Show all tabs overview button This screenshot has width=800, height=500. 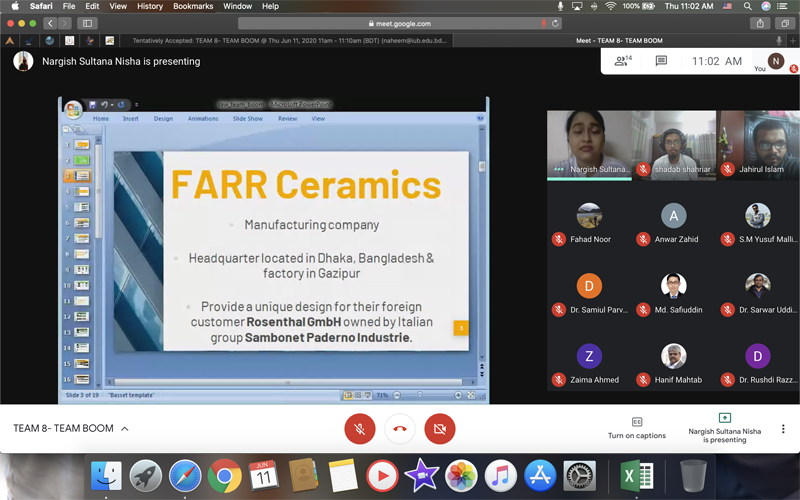pyautogui.click(x=785, y=23)
